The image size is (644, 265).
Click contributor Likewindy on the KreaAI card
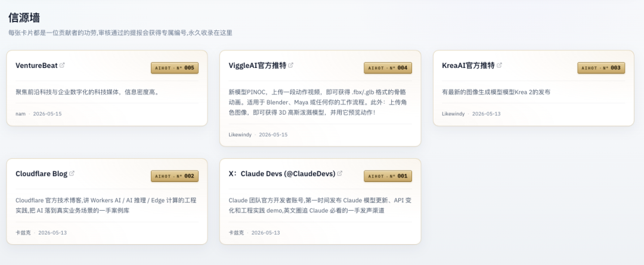click(x=453, y=114)
